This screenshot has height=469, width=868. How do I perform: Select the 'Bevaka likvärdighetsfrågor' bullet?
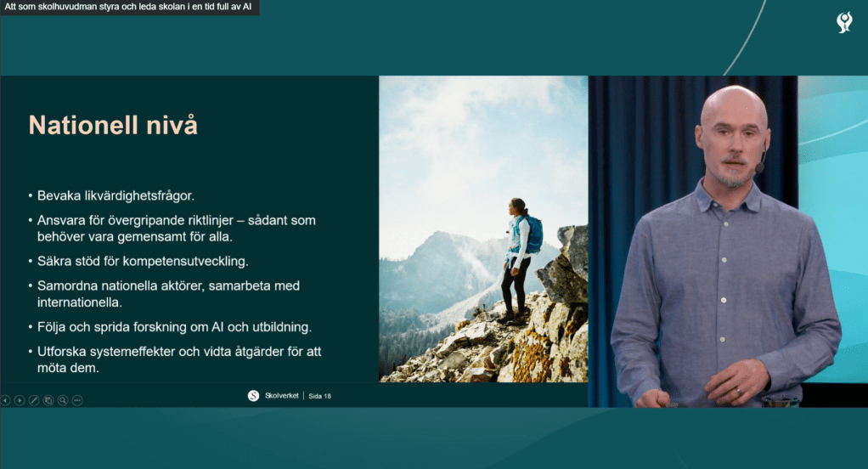(116, 195)
